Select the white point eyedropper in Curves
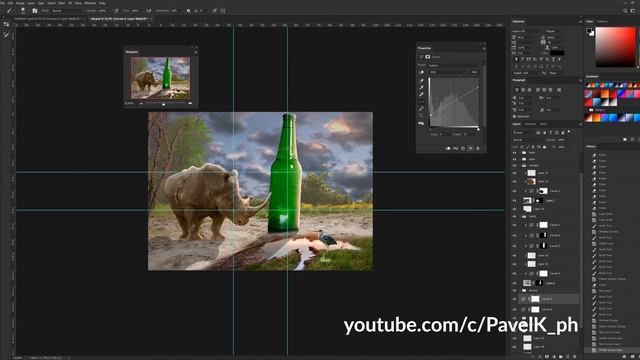The height and width of the screenshot is (360, 640). pyautogui.click(x=421, y=94)
